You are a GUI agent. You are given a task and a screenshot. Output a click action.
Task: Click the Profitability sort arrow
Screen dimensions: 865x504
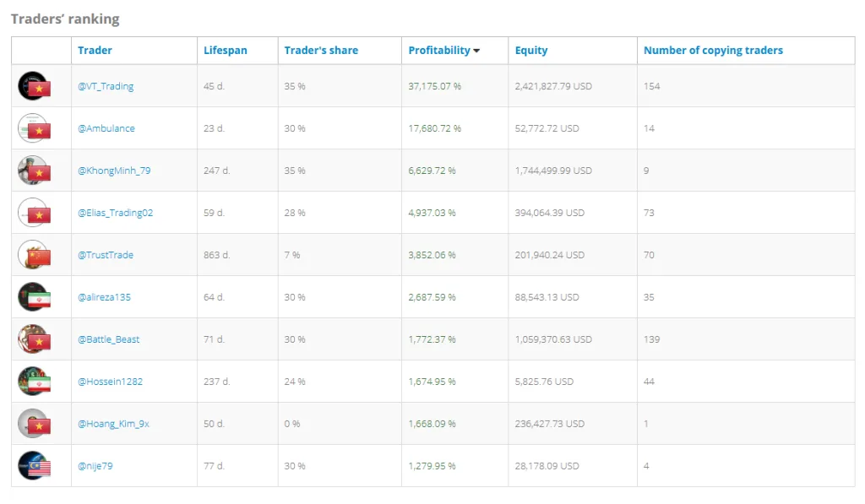click(476, 51)
